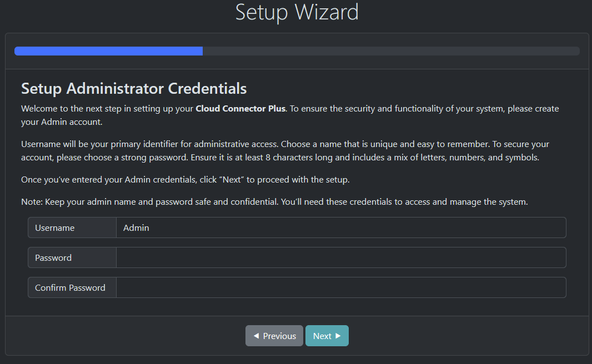Go back with the Previous button

(x=274, y=336)
